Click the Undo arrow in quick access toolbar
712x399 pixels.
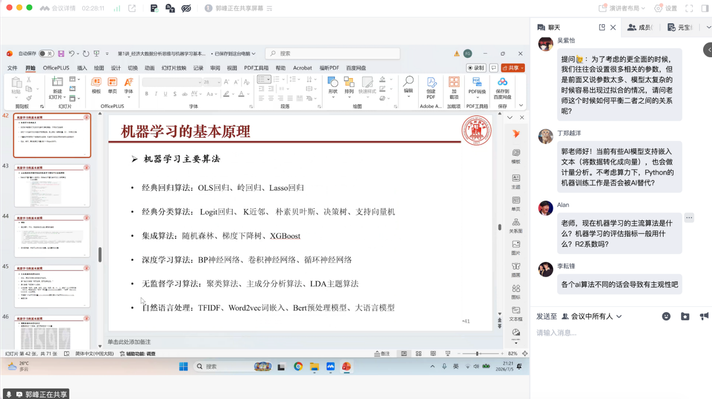point(72,54)
